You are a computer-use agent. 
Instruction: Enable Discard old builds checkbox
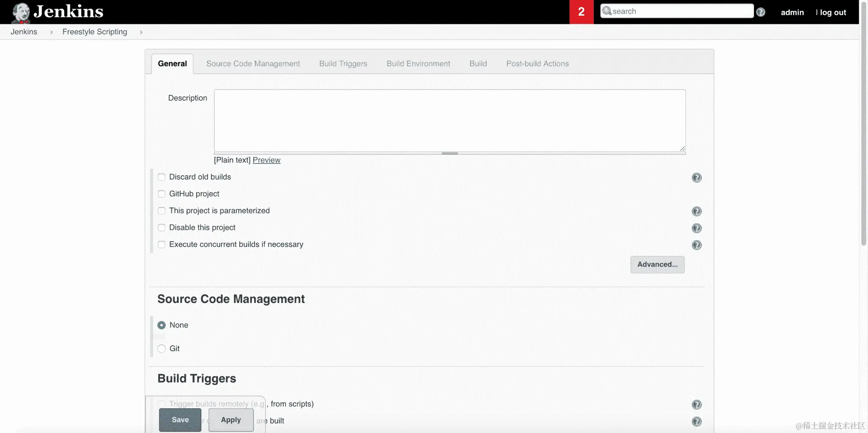pyautogui.click(x=161, y=177)
